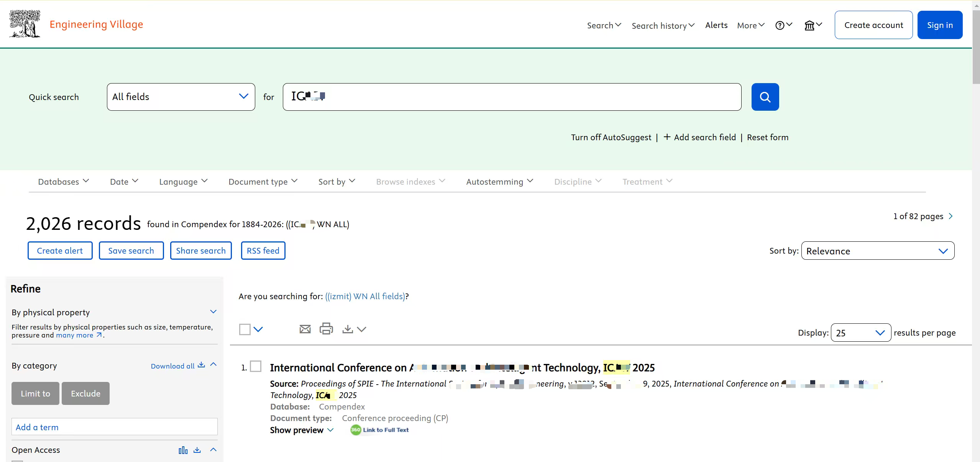Click the Save search button

click(x=131, y=251)
